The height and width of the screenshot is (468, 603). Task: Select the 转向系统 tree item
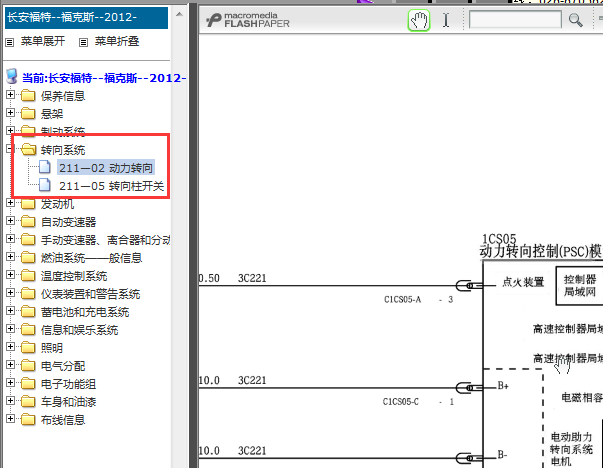[63, 150]
